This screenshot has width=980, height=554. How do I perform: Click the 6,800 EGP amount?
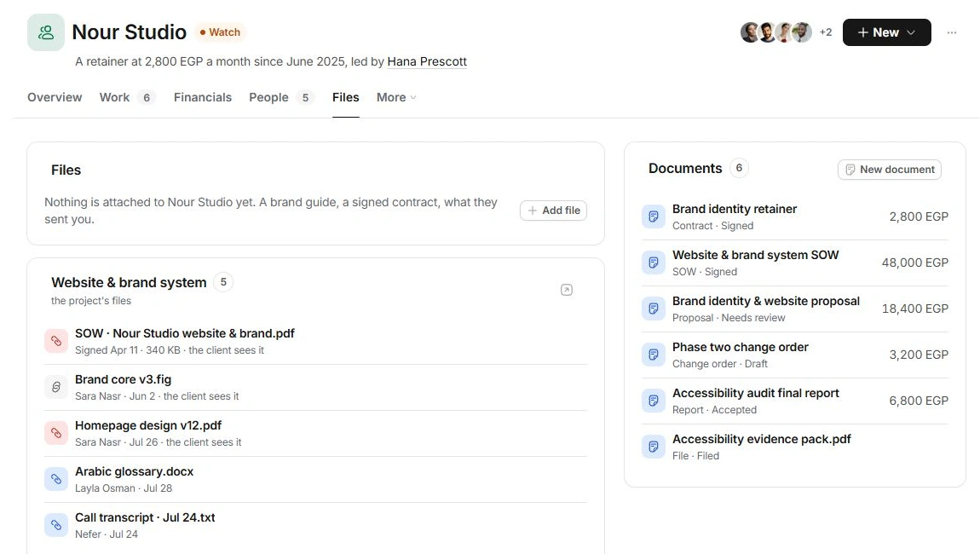[x=919, y=401]
